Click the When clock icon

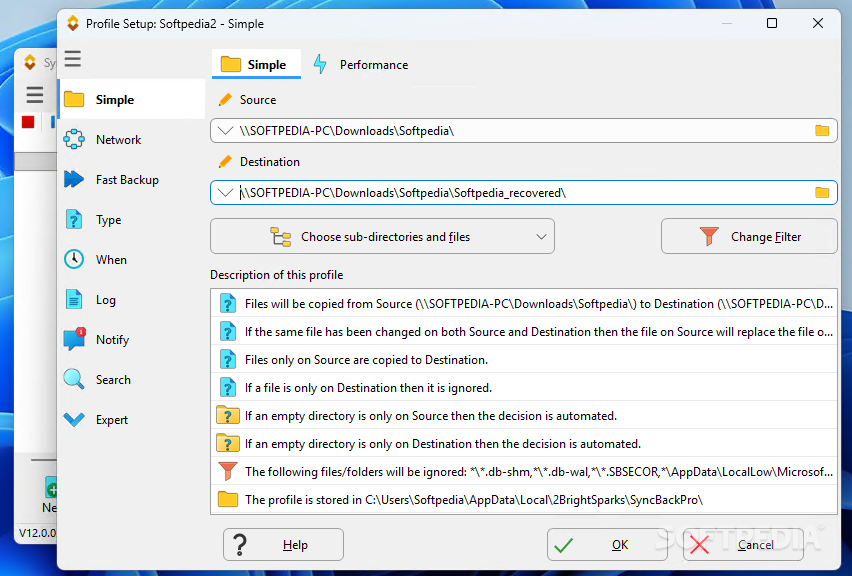pos(74,259)
